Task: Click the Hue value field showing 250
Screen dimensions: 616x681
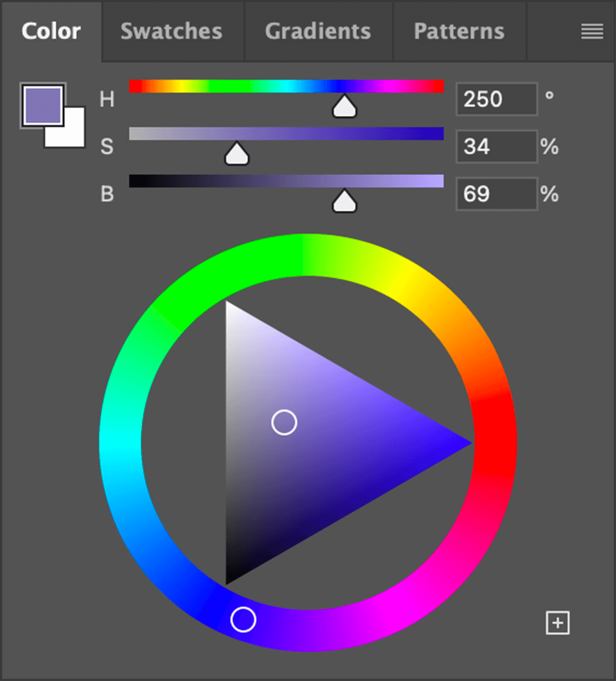Action: coord(496,99)
